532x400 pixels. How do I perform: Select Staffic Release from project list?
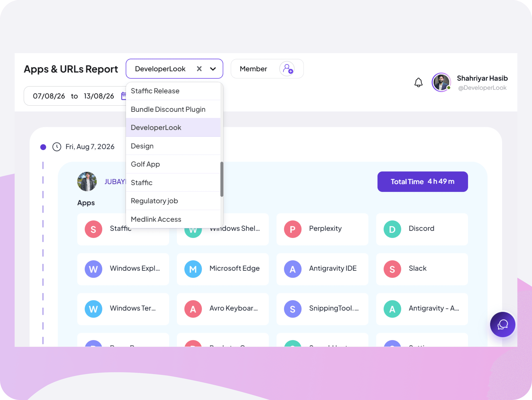[x=173, y=91]
